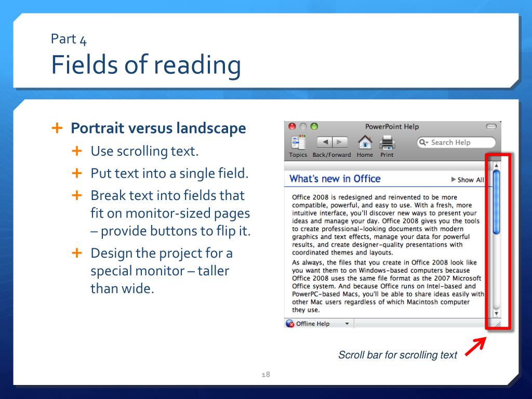Click the Portrait versus landscape bullet text

(158, 128)
